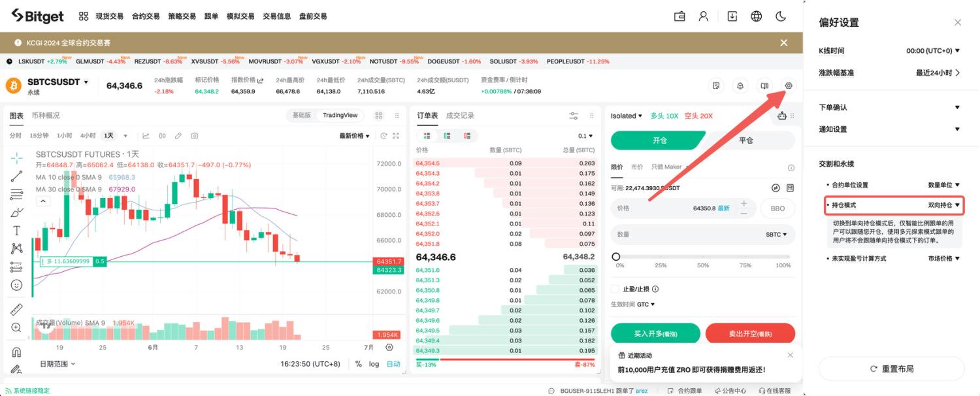Image resolution: width=980 pixels, height=396 pixels.
Task: Select the Text annotation tool
Action: click(x=16, y=230)
